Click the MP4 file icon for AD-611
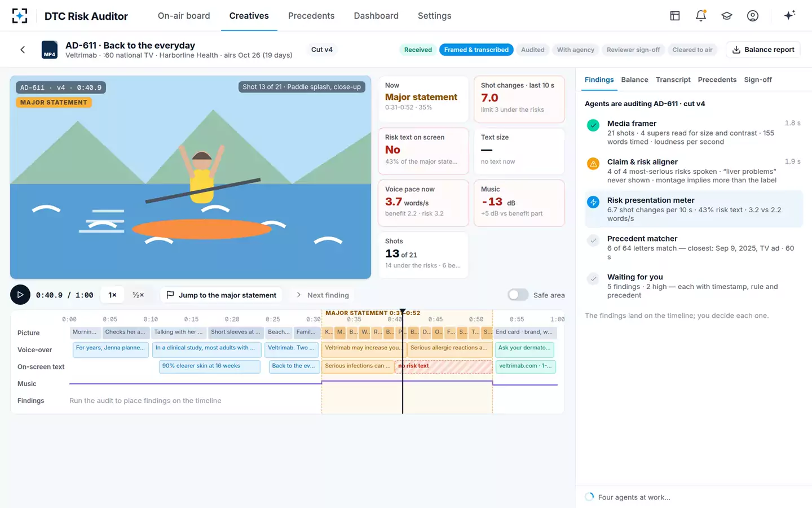812x508 pixels. (50, 50)
